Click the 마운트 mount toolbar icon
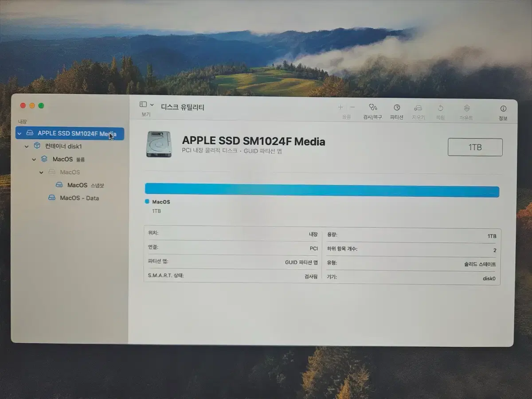The height and width of the screenshot is (399, 532). coord(466,108)
